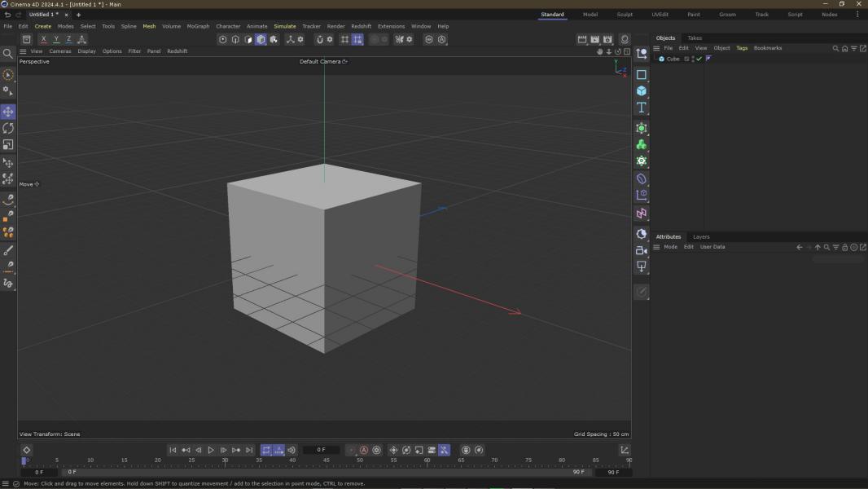Click the Objects panel home icon
This screenshot has width=868, height=489.
(844, 48)
